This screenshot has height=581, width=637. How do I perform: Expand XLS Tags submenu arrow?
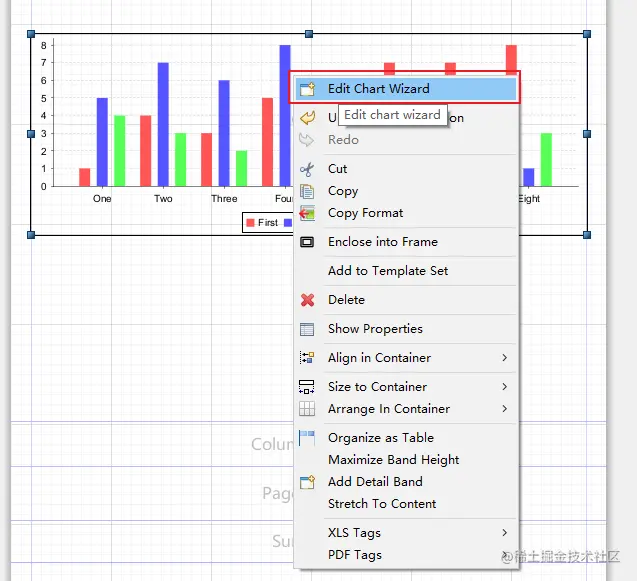pyautogui.click(x=505, y=533)
